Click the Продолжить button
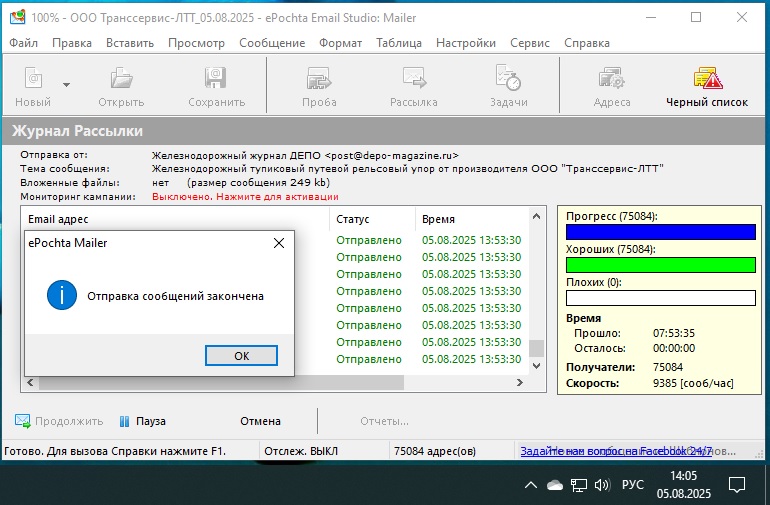The image size is (770, 505). tap(59, 421)
